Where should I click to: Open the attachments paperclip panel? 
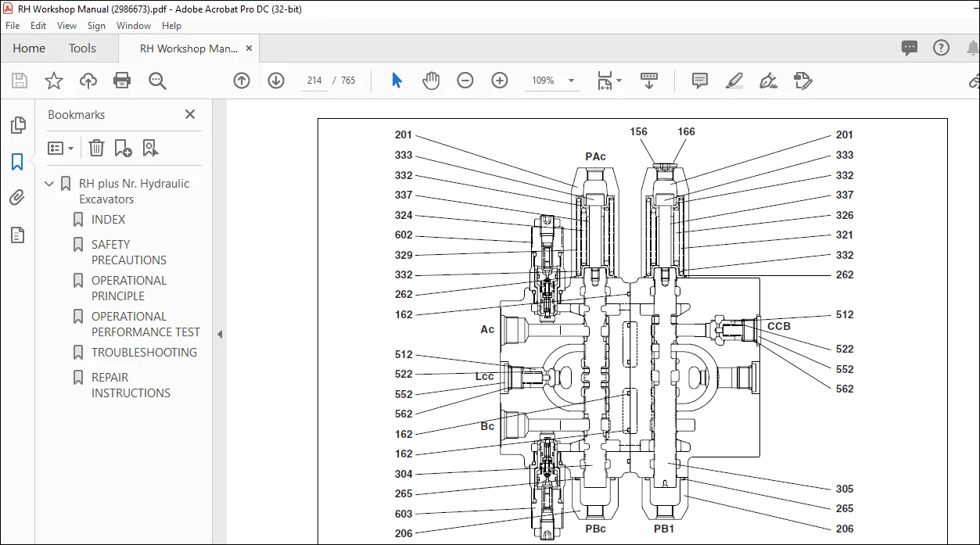17,198
